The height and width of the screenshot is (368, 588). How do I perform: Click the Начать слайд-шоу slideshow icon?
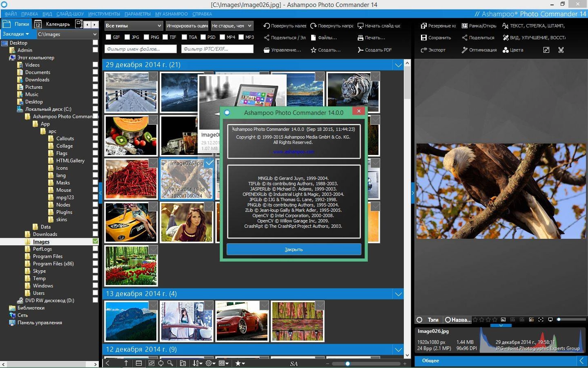[x=361, y=26]
